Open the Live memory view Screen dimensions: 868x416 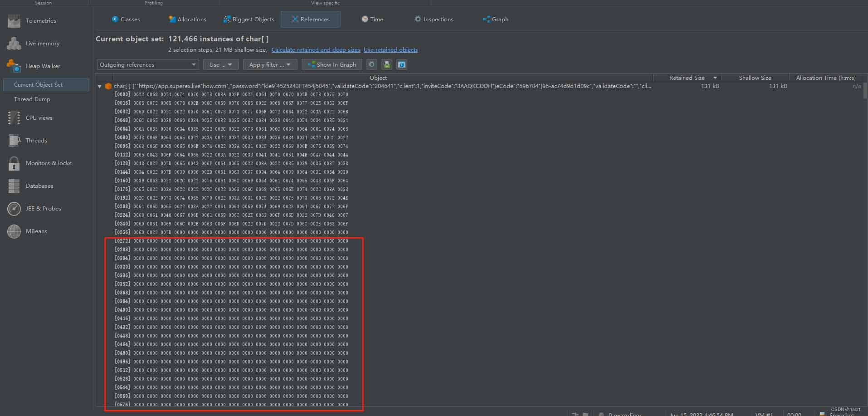(42, 43)
